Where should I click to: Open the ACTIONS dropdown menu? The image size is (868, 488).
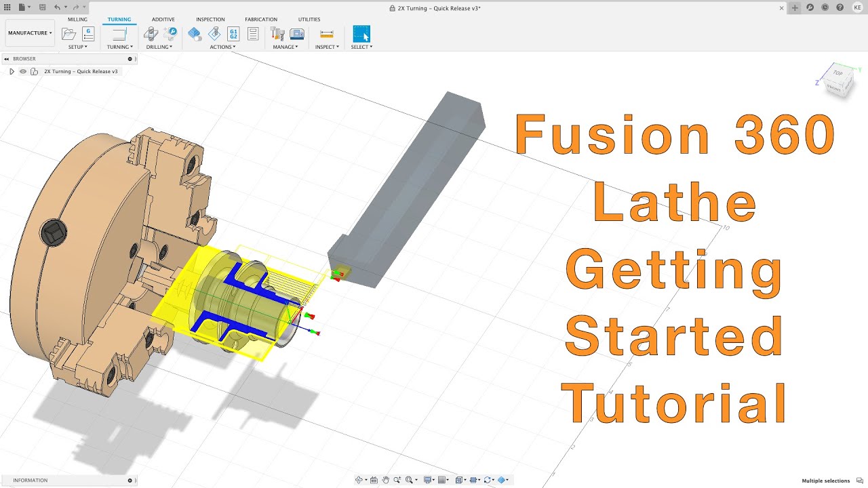click(x=222, y=47)
